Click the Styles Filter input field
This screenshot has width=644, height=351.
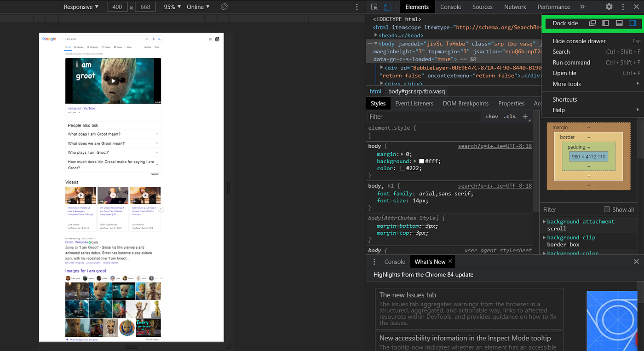pos(423,116)
